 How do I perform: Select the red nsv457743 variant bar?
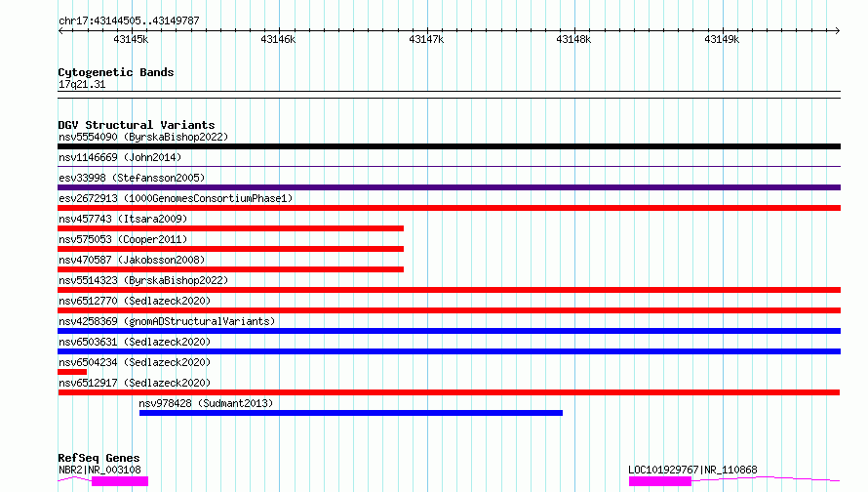tap(231, 228)
